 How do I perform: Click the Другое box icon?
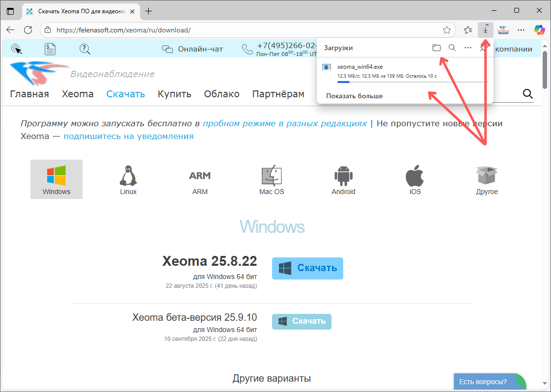487,174
